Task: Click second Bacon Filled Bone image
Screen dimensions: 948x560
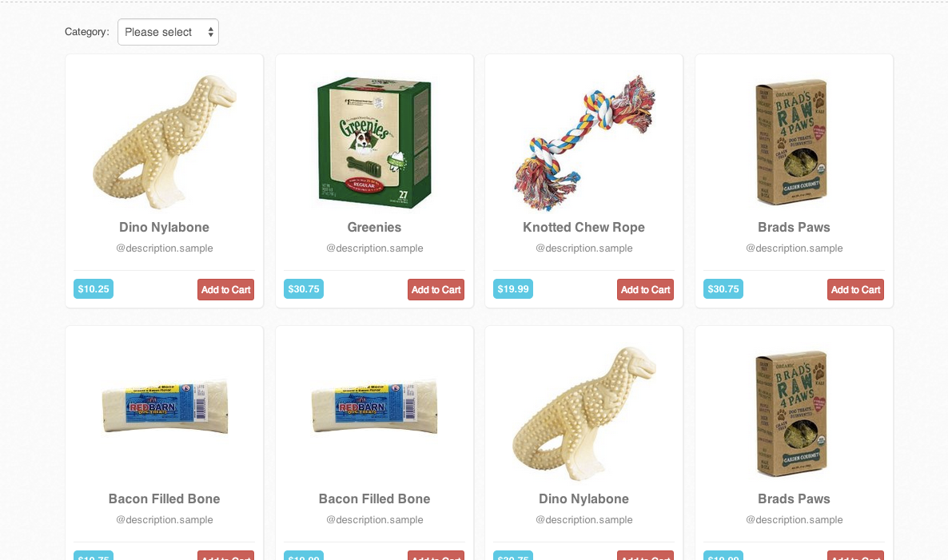Action: pyautogui.click(x=374, y=407)
